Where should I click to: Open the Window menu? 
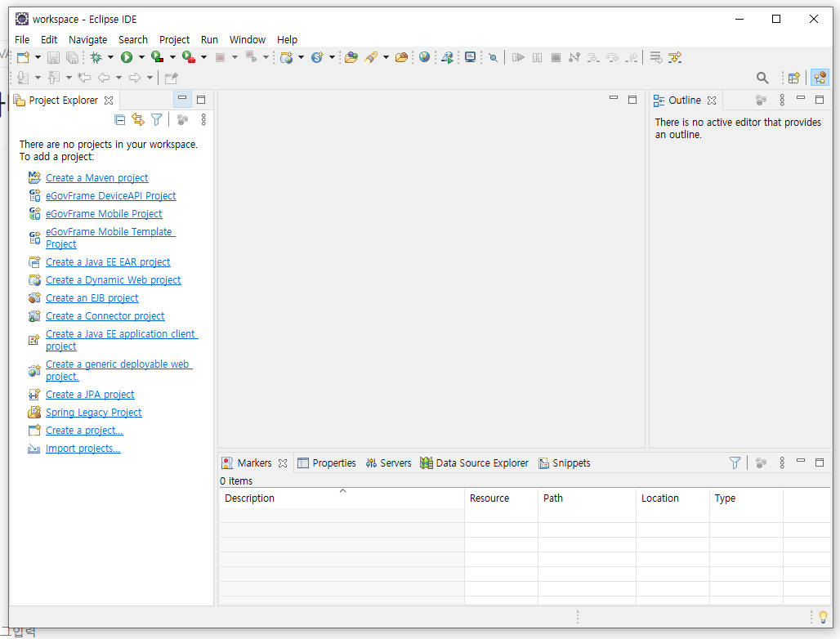click(248, 40)
